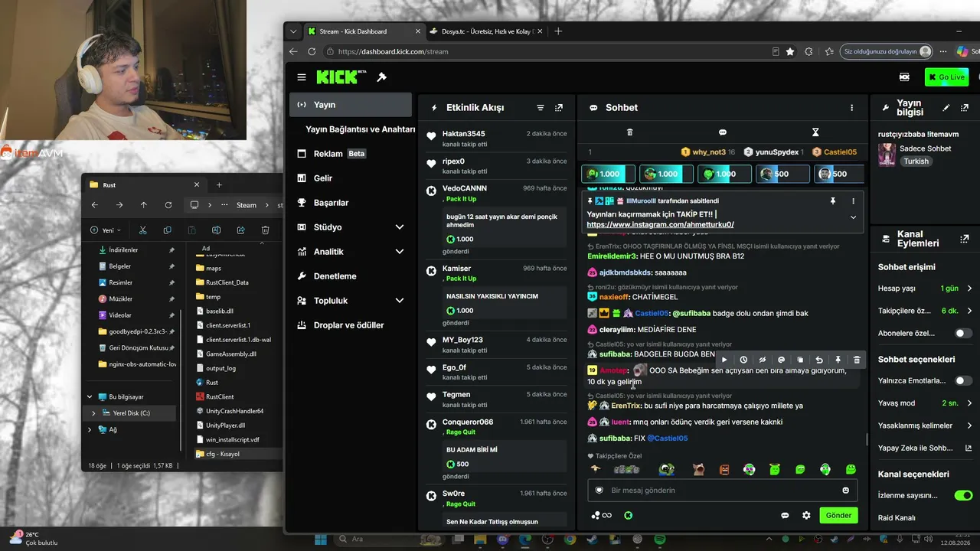Delete the hovered chat message
This screenshot has height=551, width=980.
click(x=857, y=360)
